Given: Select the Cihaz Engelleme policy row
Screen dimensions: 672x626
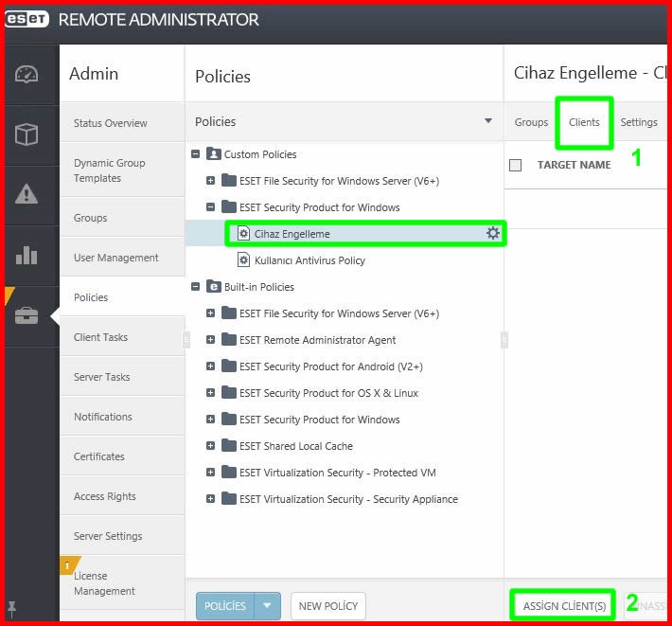Looking at the screenshot, I should coord(345,234).
